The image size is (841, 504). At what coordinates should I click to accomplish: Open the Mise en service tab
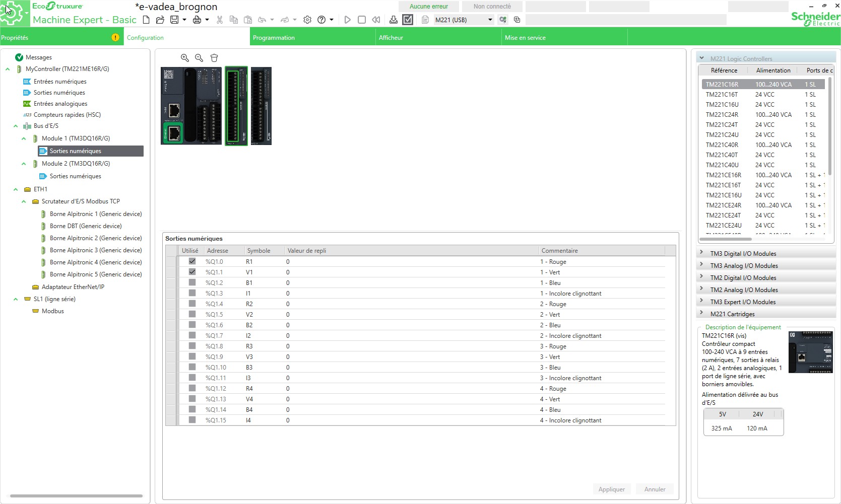525,38
